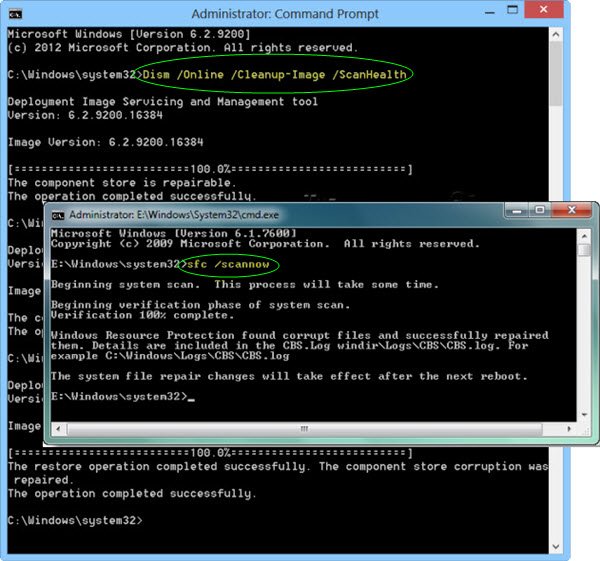The image size is (600, 561).
Task: Click the right arrow on cmd.exe horizontal scrollbar
Action: [x=569, y=429]
